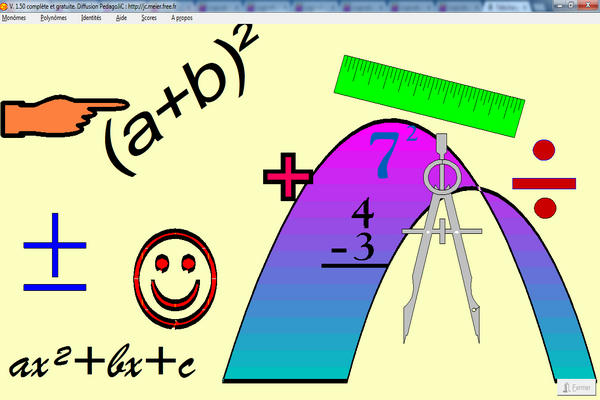Click the blue plus-minus symbol
600x400 pixels.
pos(53,254)
